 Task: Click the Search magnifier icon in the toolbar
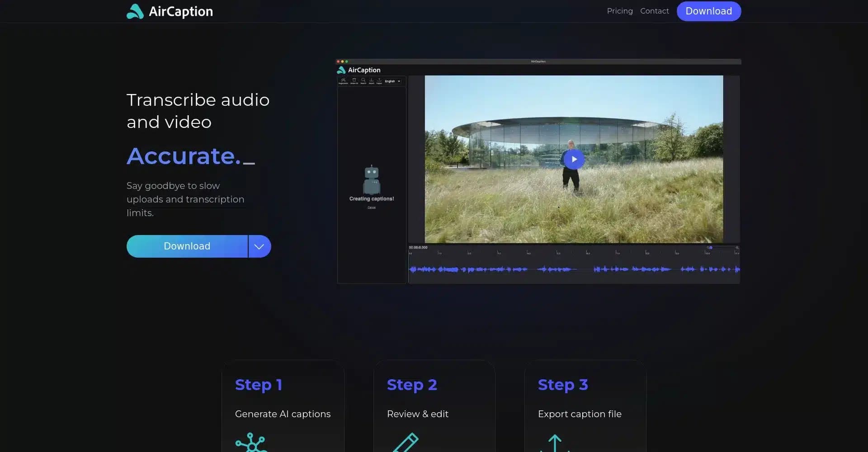(x=363, y=80)
